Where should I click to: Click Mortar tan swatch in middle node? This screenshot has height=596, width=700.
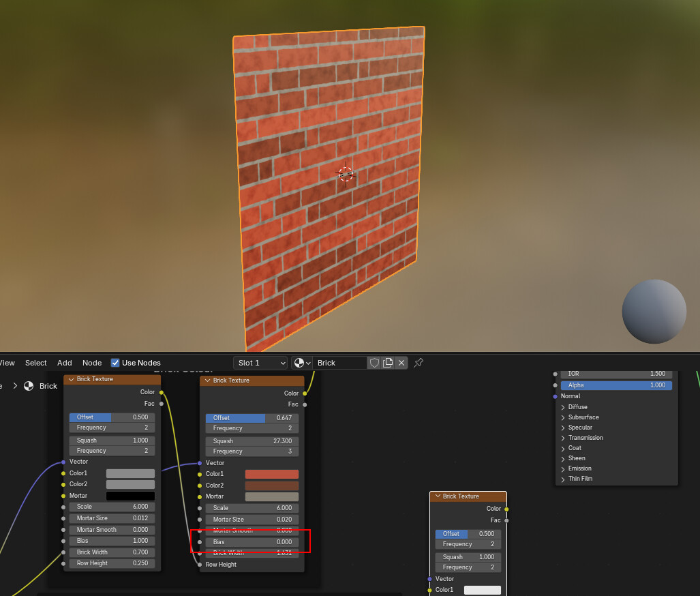point(271,497)
